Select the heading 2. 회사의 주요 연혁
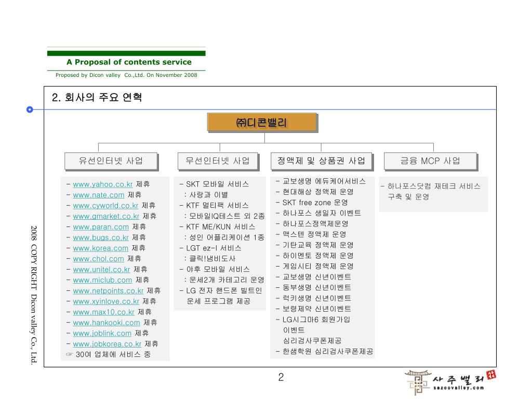This screenshot has height=399, width=532. [x=97, y=98]
